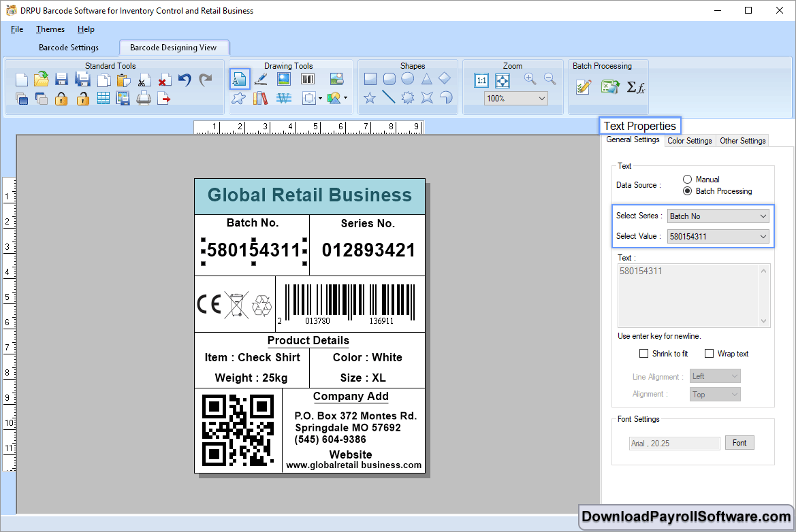Open the sigma formula series tool
Image resolution: width=796 pixels, height=532 pixels.
pyautogui.click(x=635, y=87)
